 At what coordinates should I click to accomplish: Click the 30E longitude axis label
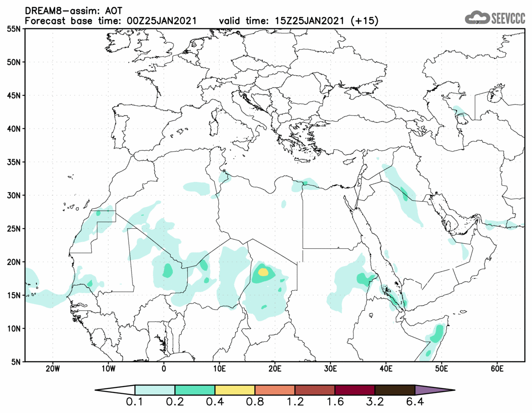click(330, 369)
